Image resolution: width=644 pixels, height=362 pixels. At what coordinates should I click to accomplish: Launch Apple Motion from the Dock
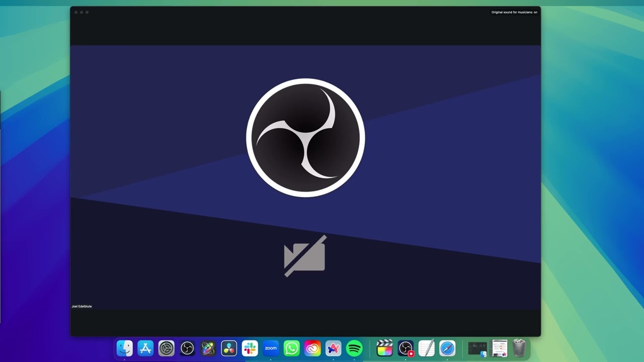[x=208, y=348]
